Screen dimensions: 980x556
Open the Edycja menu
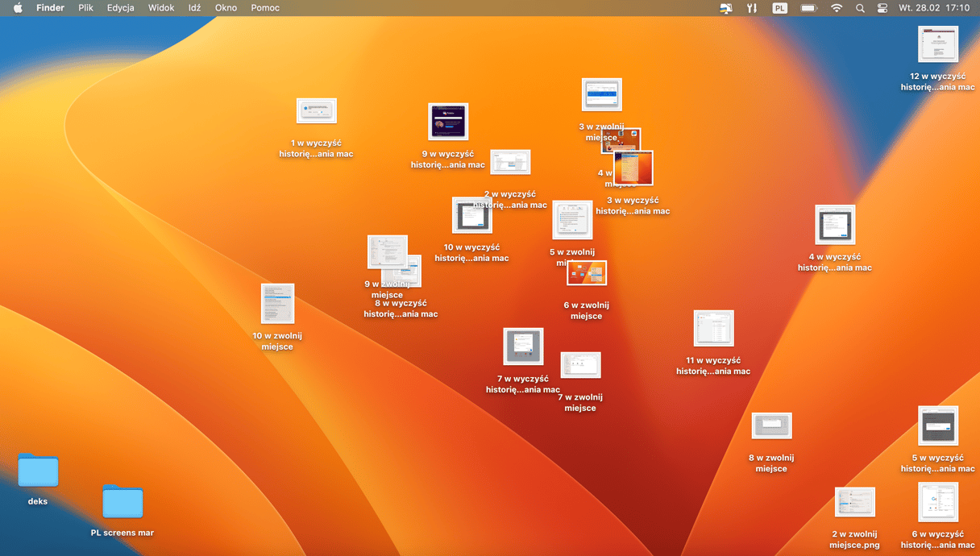click(x=121, y=8)
